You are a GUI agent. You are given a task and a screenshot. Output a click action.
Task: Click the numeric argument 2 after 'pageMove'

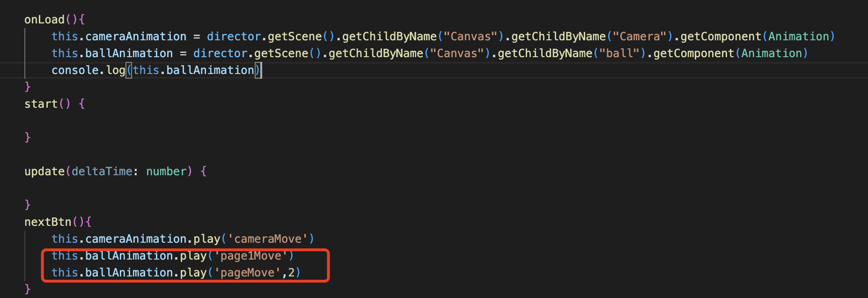pos(291,273)
